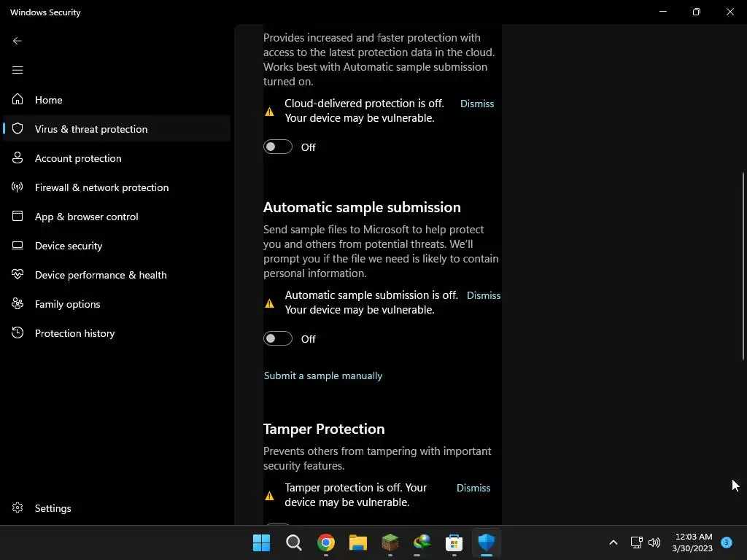This screenshot has width=747, height=560.
Task: Open Device security section
Action: [x=117, y=245]
